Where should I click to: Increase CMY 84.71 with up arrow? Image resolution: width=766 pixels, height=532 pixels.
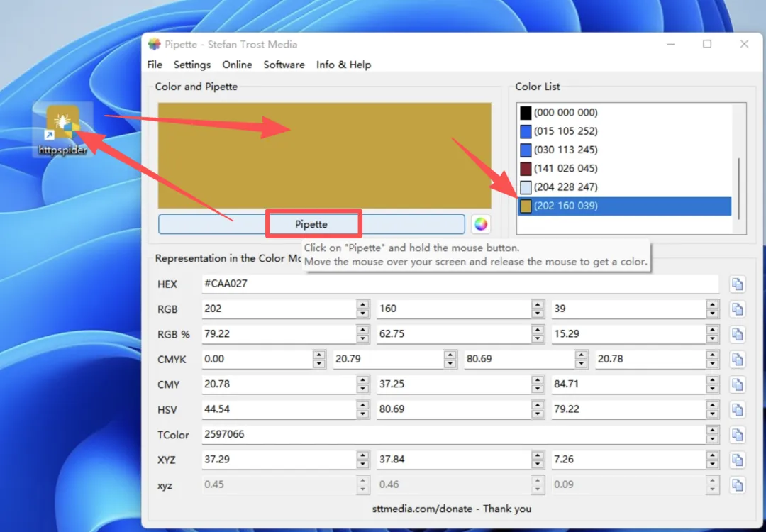[712, 379]
